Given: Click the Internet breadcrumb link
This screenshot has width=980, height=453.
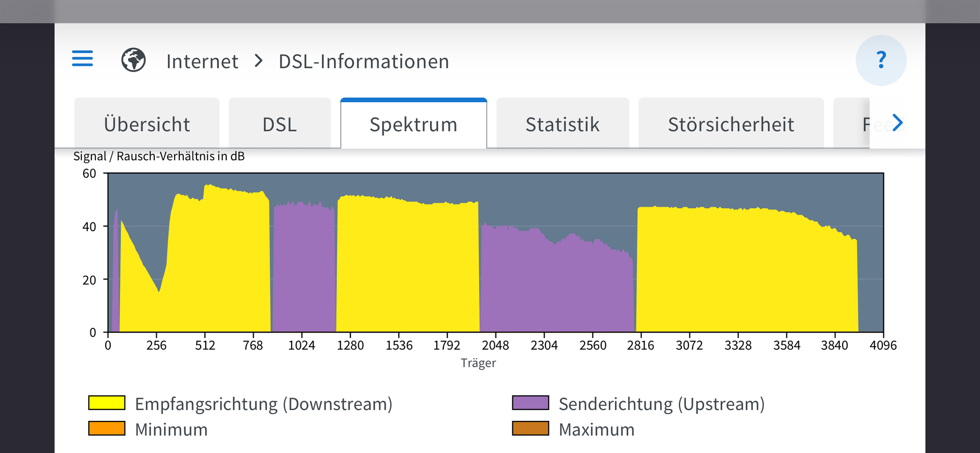Looking at the screenshot, I should tap(202, 61).
